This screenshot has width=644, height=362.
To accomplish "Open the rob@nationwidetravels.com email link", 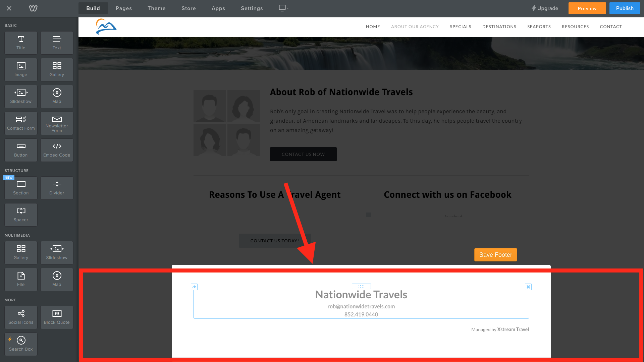I will [x=361, y=306].
